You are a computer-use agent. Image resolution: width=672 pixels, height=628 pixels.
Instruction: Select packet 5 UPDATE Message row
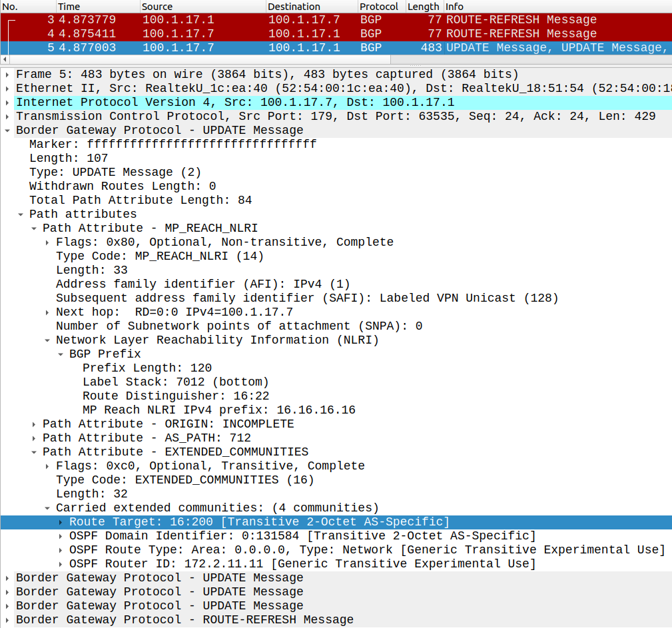point(336,47)
